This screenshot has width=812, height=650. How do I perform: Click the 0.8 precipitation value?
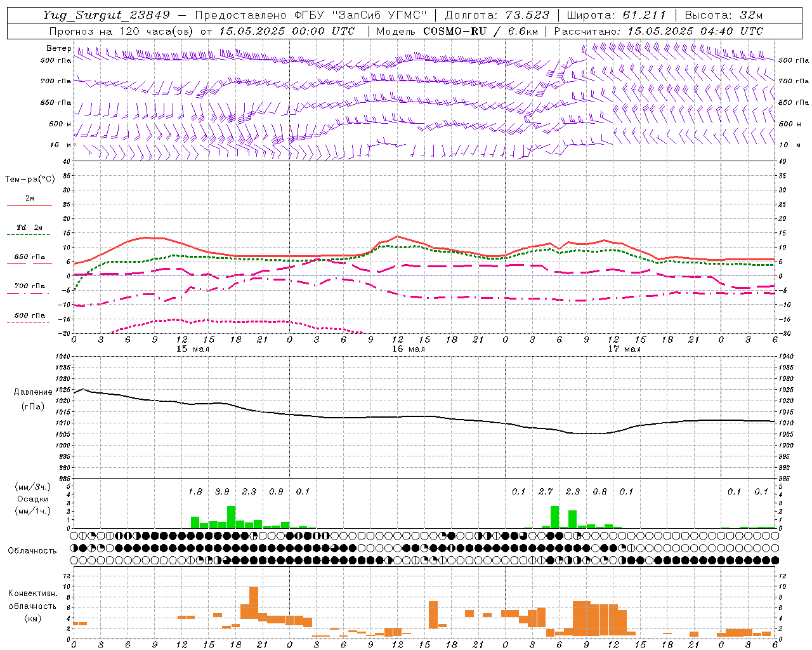point(599,491)
